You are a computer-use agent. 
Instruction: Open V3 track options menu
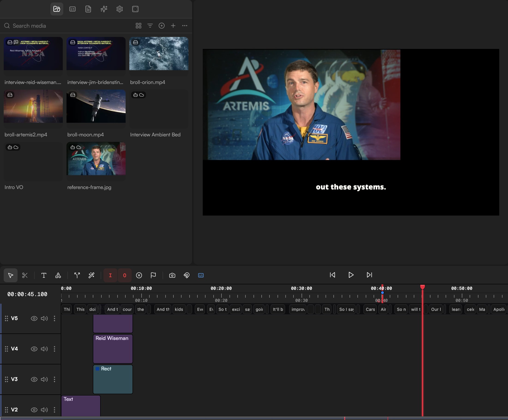point(54,379)
